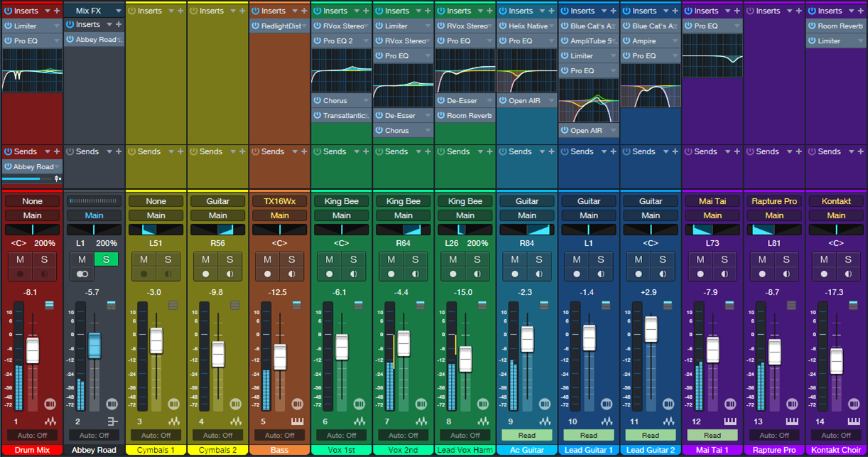This screenshot has width=868, height=457.
Task: Click the Lead Vox Harm channel name
Action: [x=465, y=450]
